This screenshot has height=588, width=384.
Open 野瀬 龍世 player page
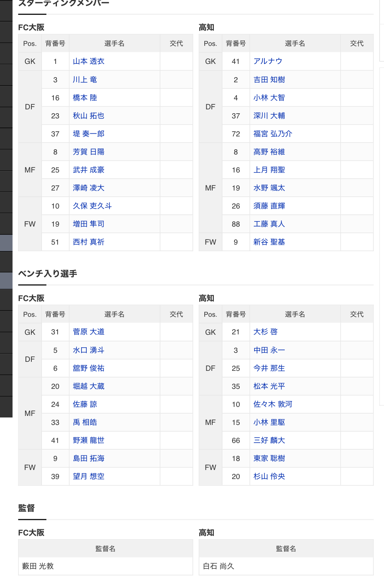(x=89, y=440)
